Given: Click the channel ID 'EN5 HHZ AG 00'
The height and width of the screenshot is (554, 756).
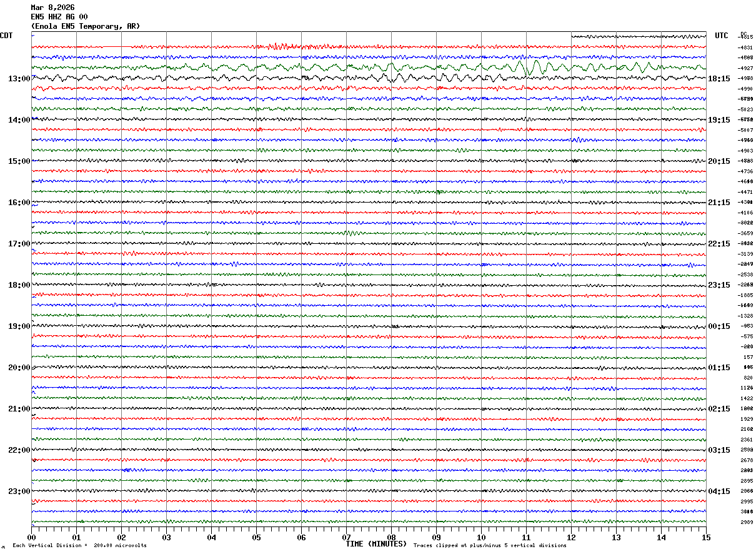Looking at the screenshot, I should [59, 17].
